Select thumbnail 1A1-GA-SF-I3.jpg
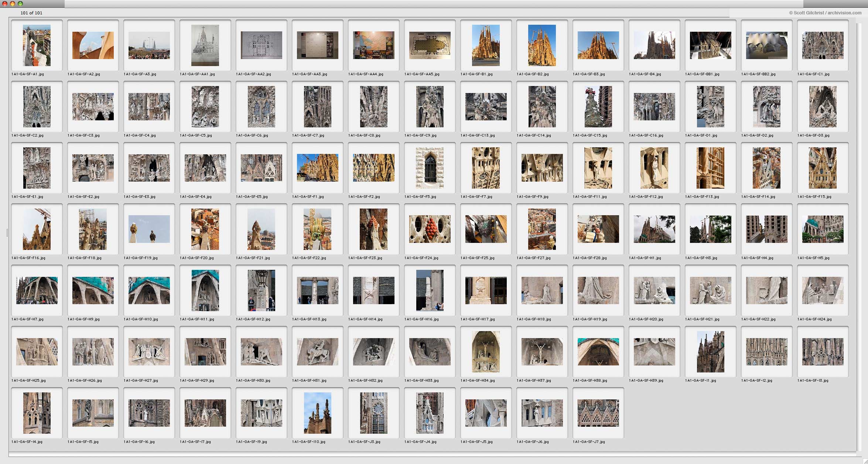The width and height of the screenshot is (868, 464). [823, 352]
